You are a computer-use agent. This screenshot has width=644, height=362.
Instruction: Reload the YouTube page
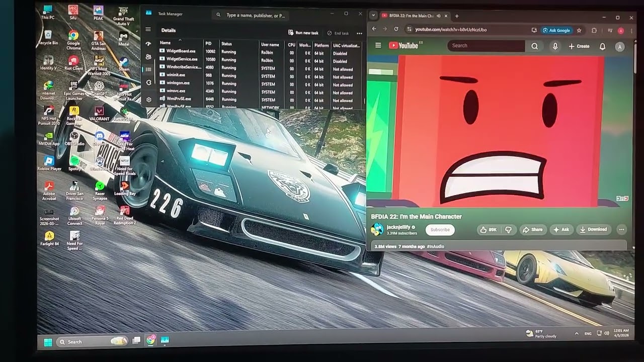click(396, 30)
